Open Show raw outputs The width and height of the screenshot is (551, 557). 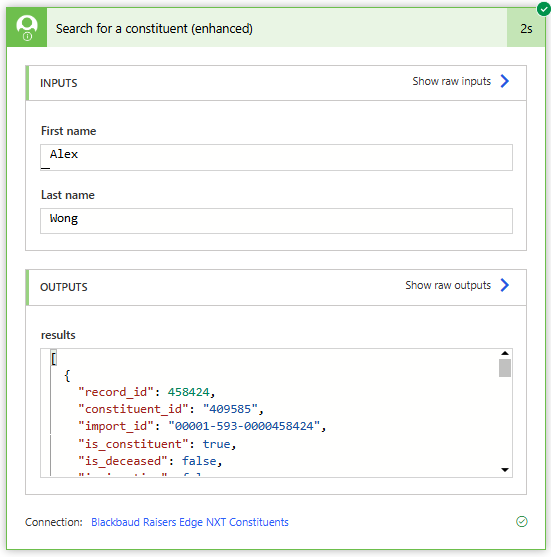(x=448, y=285)
